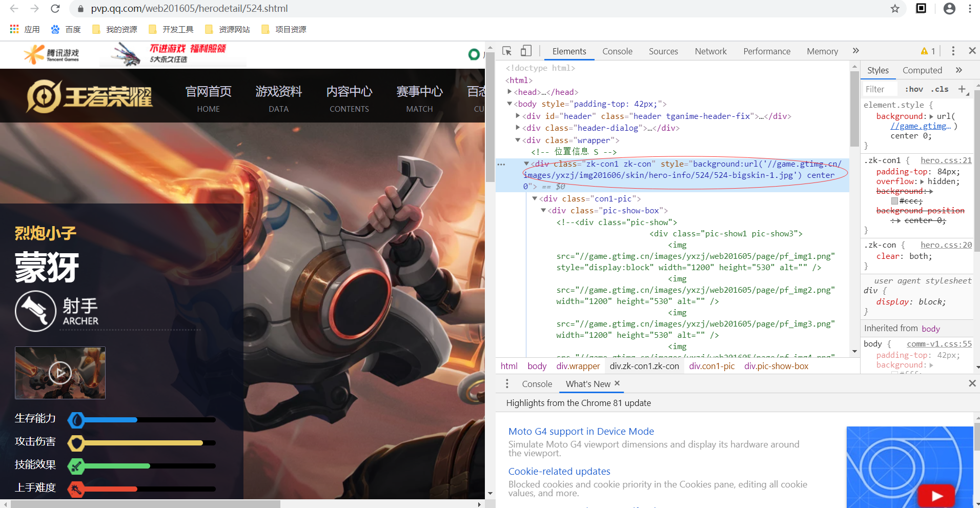Open the 我的资源 bookmark folder

coord(114,29)
